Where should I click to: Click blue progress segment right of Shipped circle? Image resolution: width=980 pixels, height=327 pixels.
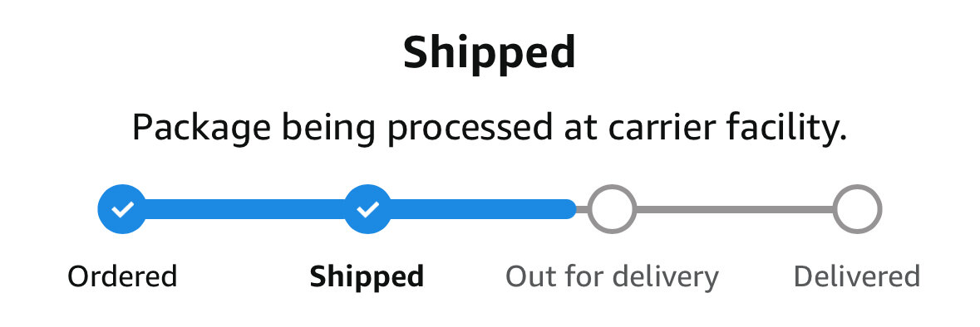click(482, 209)
